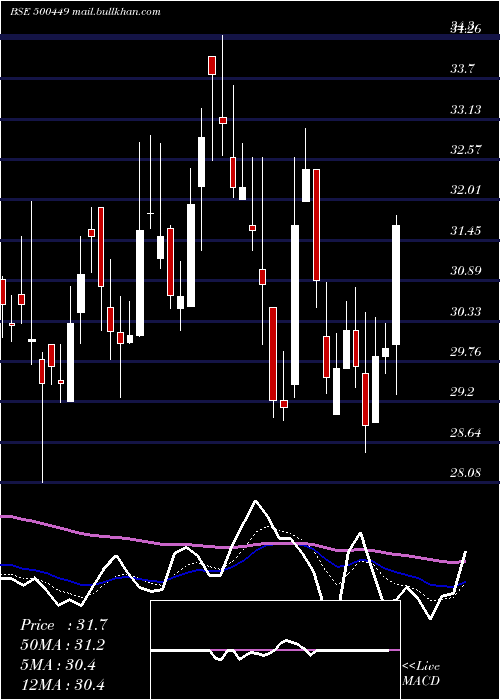Click the 'BSE 500449' chart title
500x700 pixels.
pos(39,12)
